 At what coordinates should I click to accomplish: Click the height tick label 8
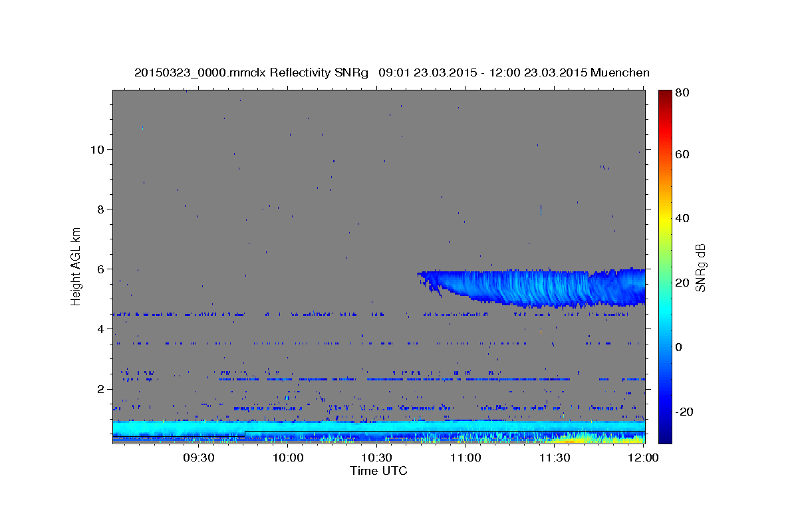[102, 209]
